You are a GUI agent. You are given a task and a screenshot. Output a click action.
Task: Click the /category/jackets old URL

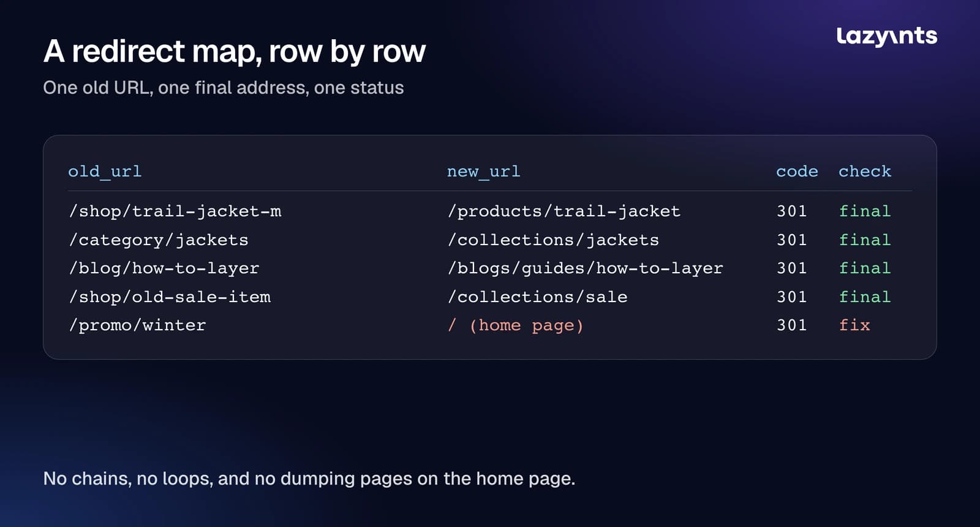tap(159, 240)
